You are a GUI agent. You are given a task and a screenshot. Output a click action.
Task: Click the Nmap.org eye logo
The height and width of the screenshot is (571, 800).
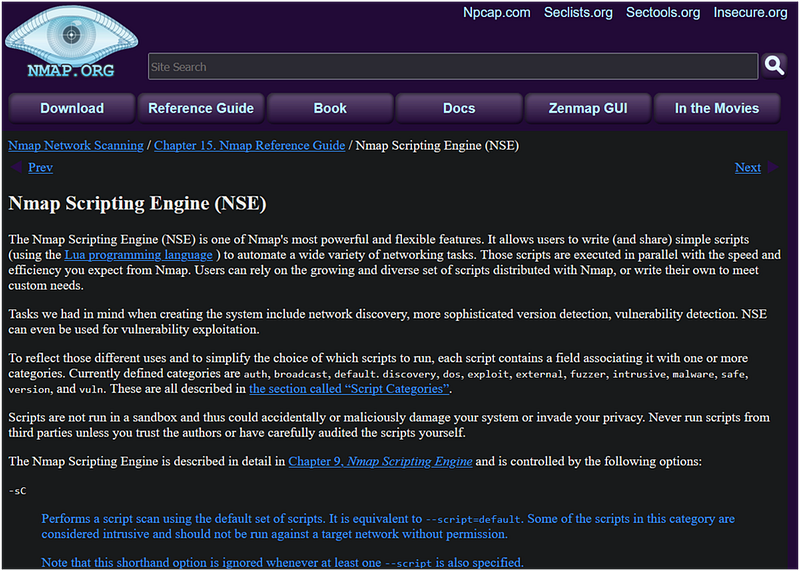point(71,42)
